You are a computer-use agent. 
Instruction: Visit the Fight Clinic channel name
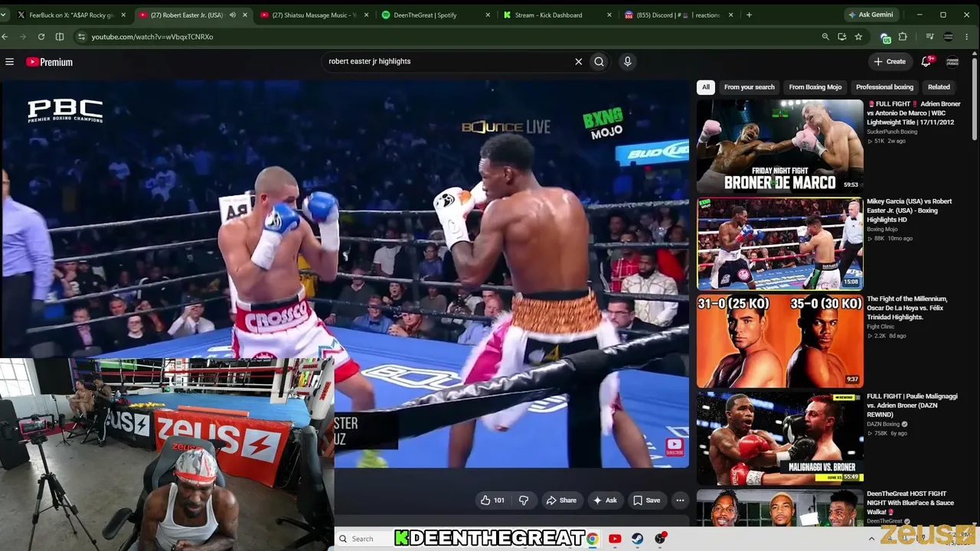880,327
